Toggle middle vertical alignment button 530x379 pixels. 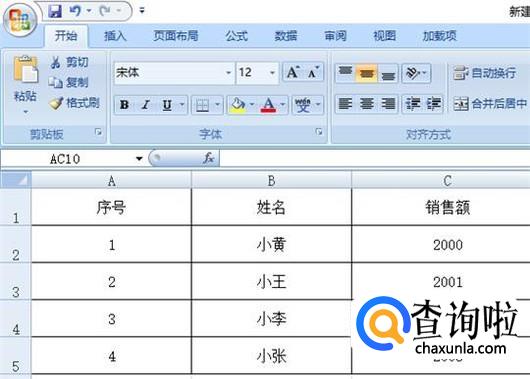coord(367,73)
